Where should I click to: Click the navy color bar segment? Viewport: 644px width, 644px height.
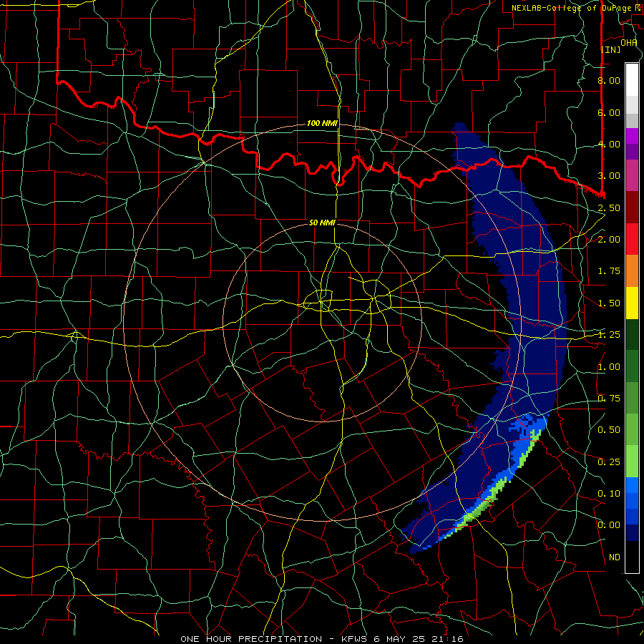click(632, 533)
